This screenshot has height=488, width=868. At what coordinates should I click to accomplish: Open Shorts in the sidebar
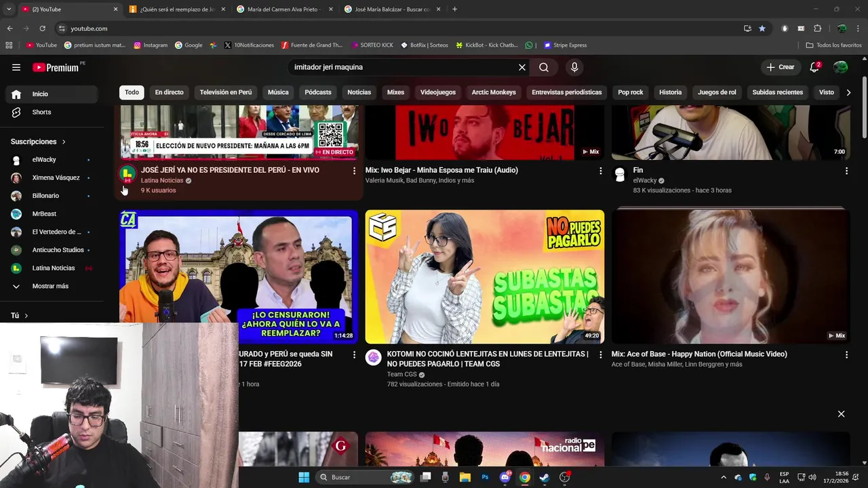(52, 112)
